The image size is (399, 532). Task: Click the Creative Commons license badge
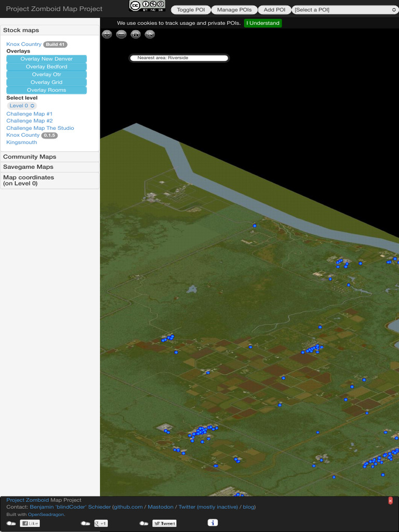[x=147, y=6]
